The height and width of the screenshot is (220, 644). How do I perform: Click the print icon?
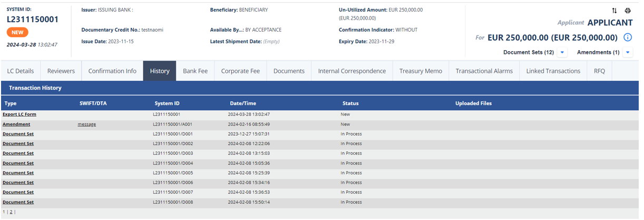(x=627, y=11)
